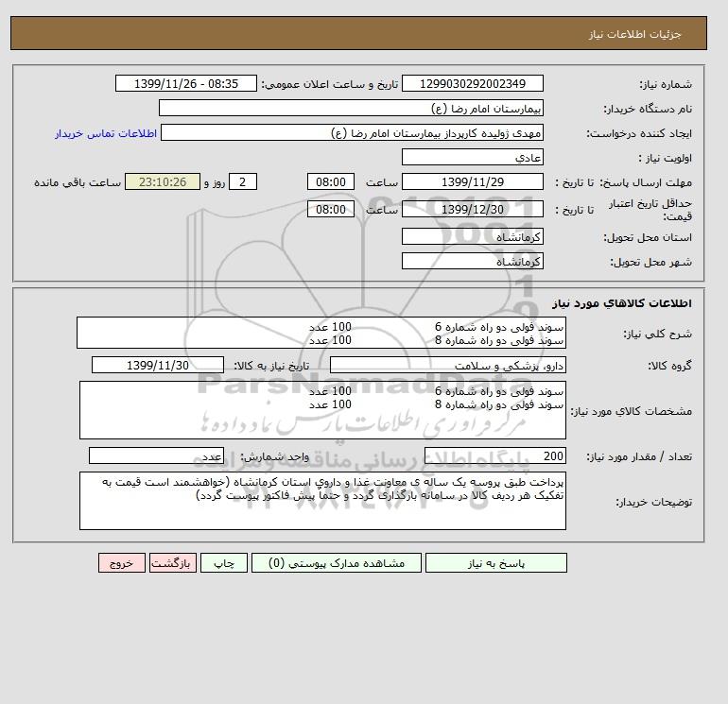
Task: Click the توضیحات خریدار text area
Action: coord(322,501)
